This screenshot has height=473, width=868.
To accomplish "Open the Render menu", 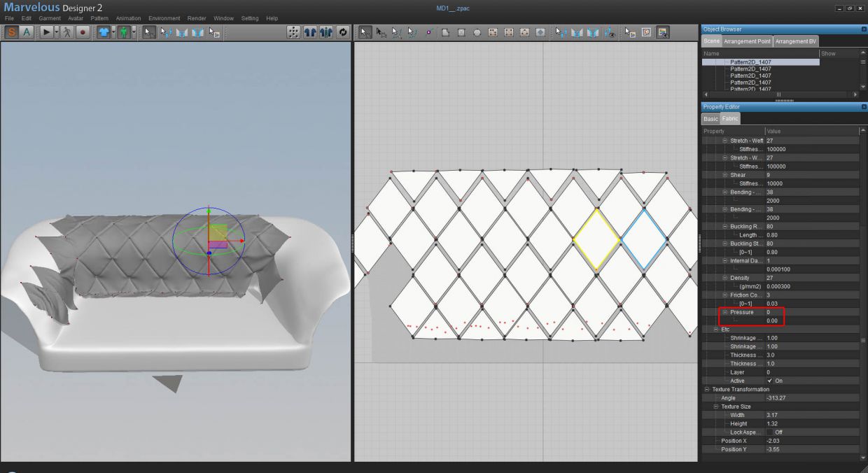I will 197,18.
